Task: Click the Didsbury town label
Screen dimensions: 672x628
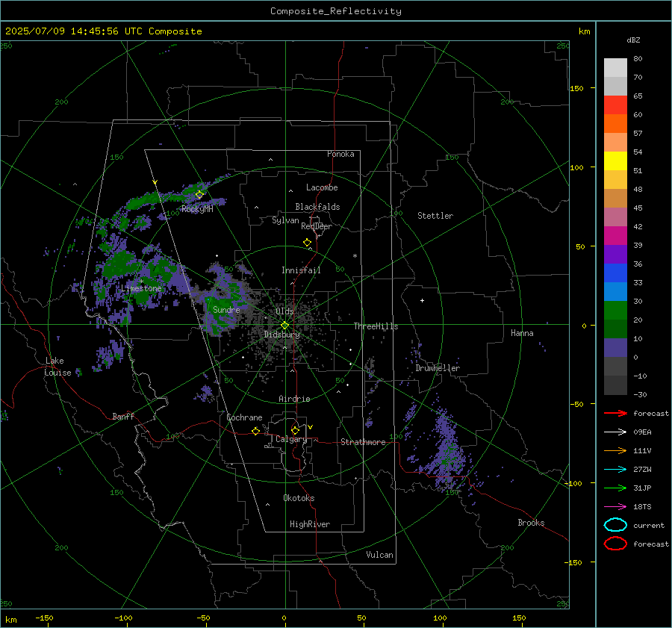Action: (282, 335)
